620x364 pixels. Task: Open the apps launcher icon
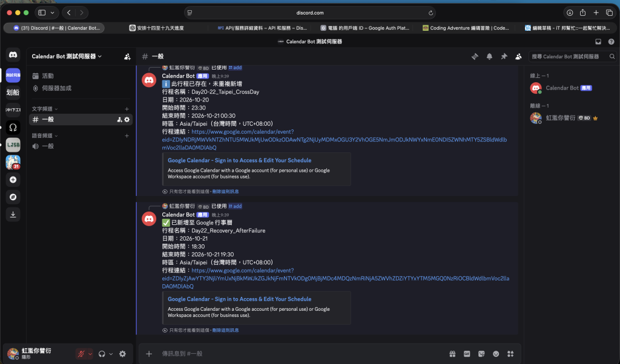pyautogui.click(x=510, y=354)
